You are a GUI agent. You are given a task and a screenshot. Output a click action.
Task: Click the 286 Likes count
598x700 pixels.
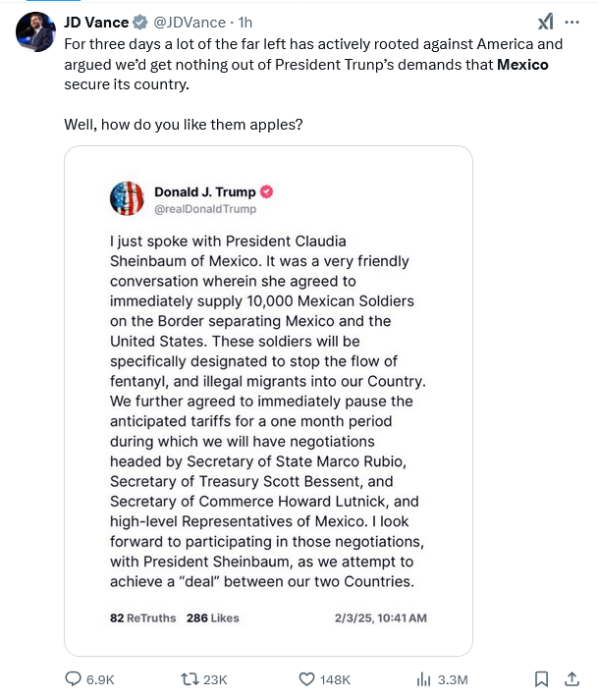coord(212,619)
